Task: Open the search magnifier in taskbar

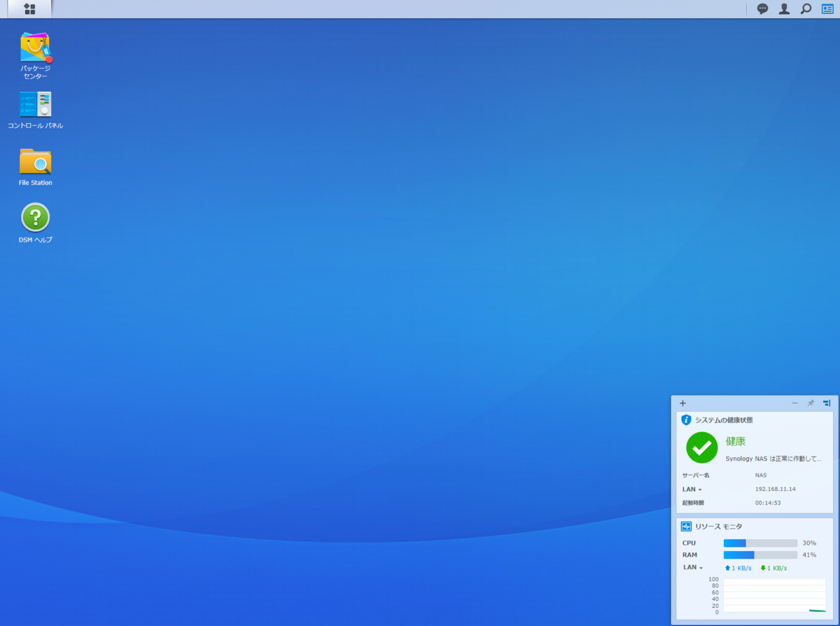Action: (806, 9)
